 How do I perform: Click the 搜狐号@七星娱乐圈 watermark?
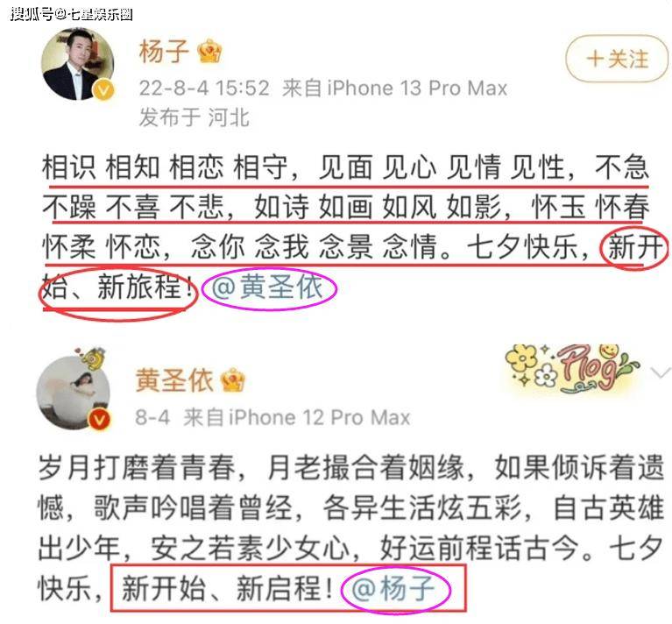tap(72, 14)
